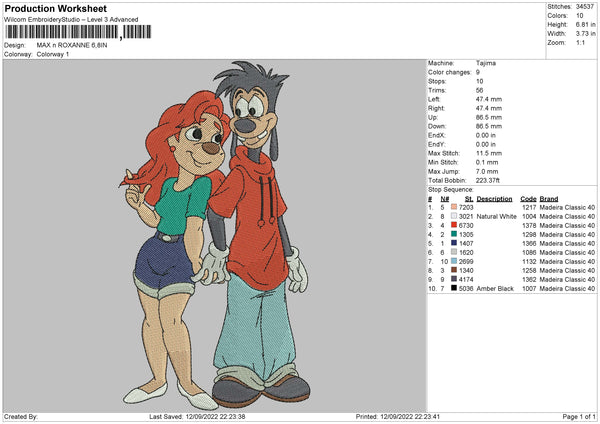The image size is (600, 424).
Task: Select the Production Worksheet title
Action: pyautogui.click(x=56, y=9)
